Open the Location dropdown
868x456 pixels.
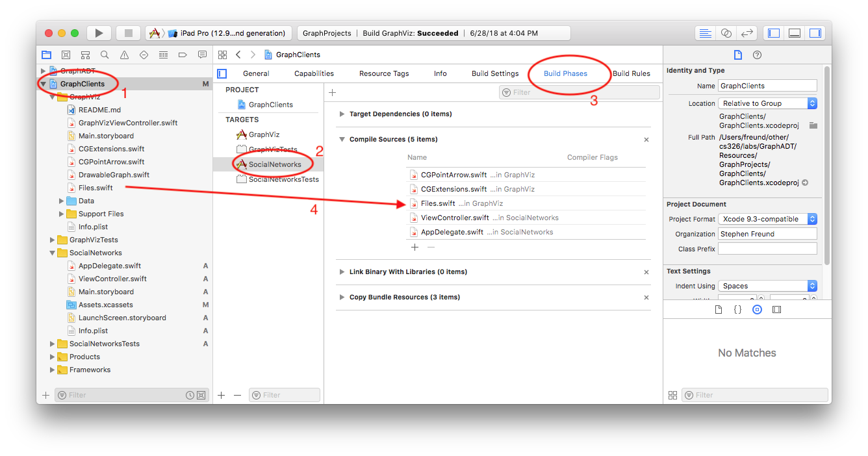767,103
